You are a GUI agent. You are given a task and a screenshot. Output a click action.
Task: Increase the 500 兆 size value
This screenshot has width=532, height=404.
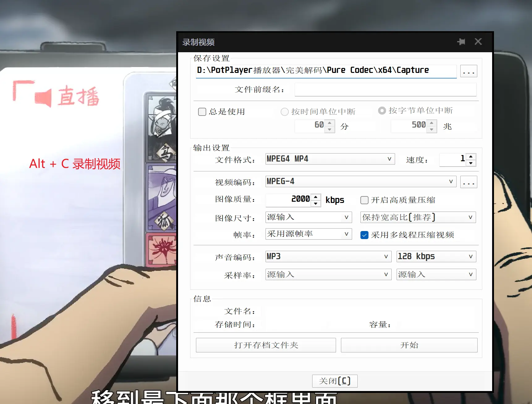[x=432, y=123]
